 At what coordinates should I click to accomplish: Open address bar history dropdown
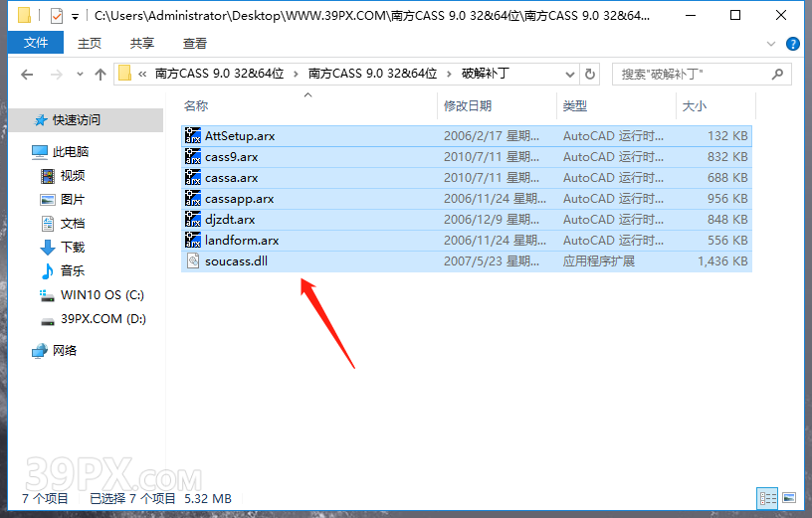570,74
